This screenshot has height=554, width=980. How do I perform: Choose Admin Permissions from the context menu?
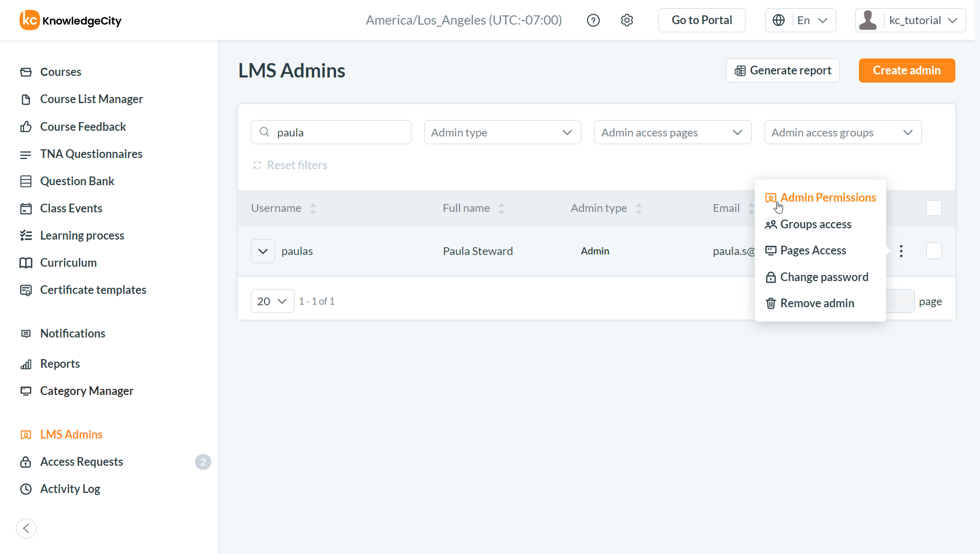(827, 198)
